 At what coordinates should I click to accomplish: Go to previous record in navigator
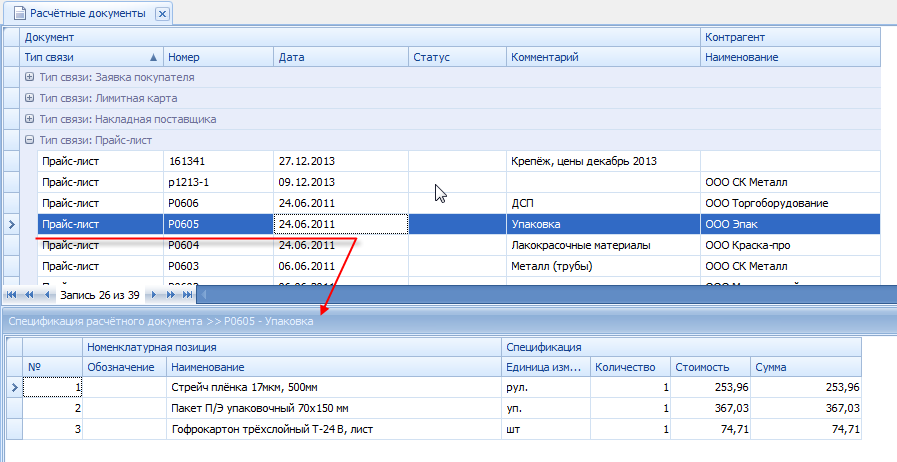(47, 295)
